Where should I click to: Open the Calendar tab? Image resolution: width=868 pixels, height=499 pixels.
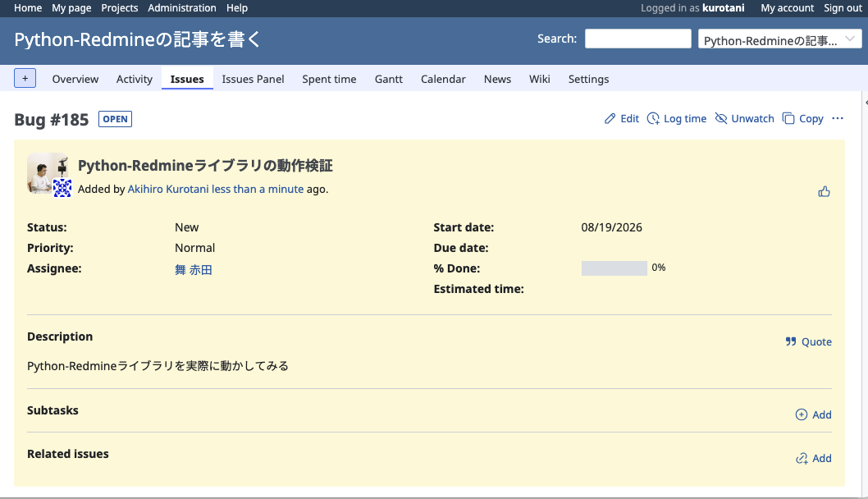point(443,79)
